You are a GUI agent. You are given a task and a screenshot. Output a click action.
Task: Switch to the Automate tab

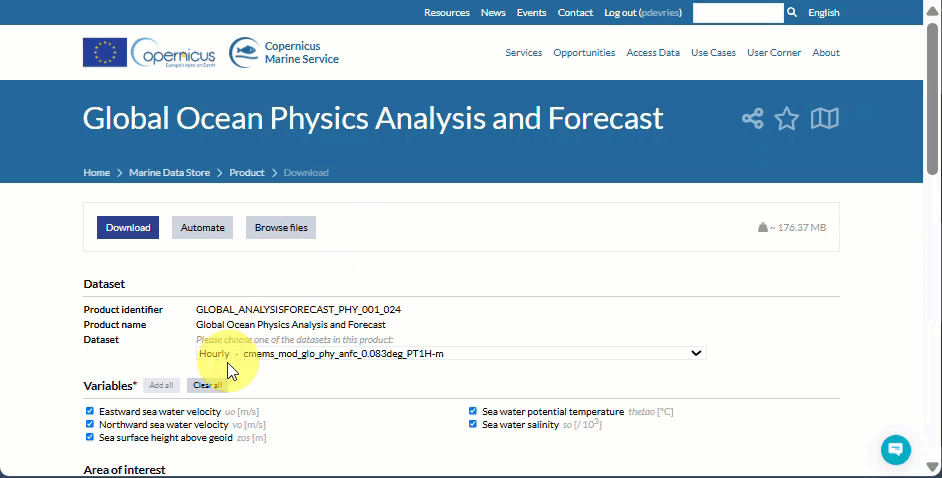pos(202,228)
